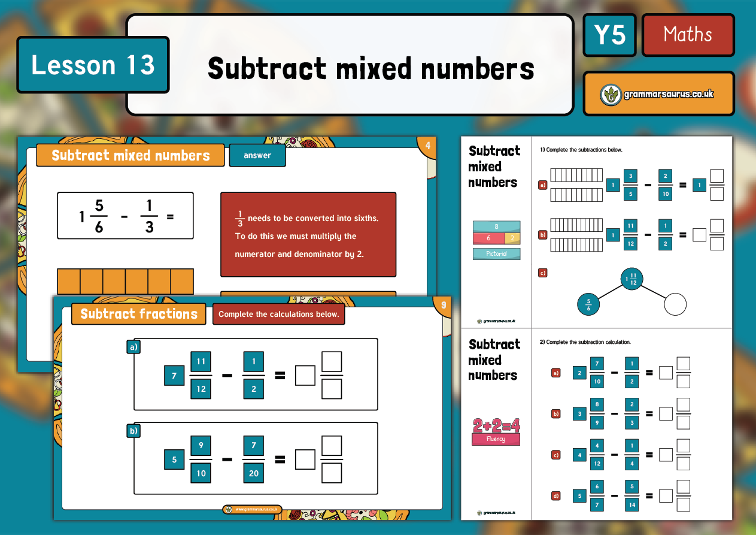
Task: Select the Fluency 2+2=4 icon
Action: click(x=496, y=431)
